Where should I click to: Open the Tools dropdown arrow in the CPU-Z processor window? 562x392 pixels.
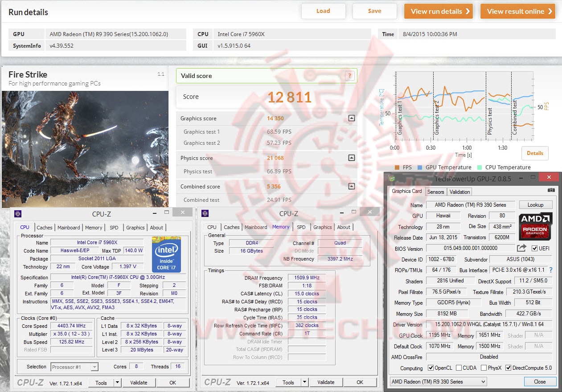117,383
